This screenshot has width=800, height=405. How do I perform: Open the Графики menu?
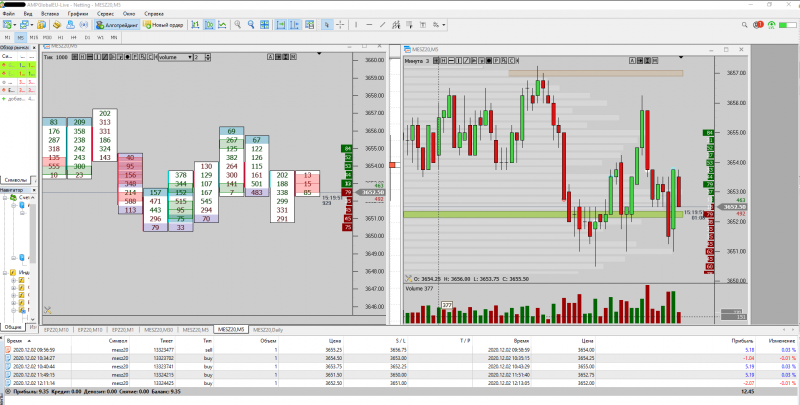(78, 14)
